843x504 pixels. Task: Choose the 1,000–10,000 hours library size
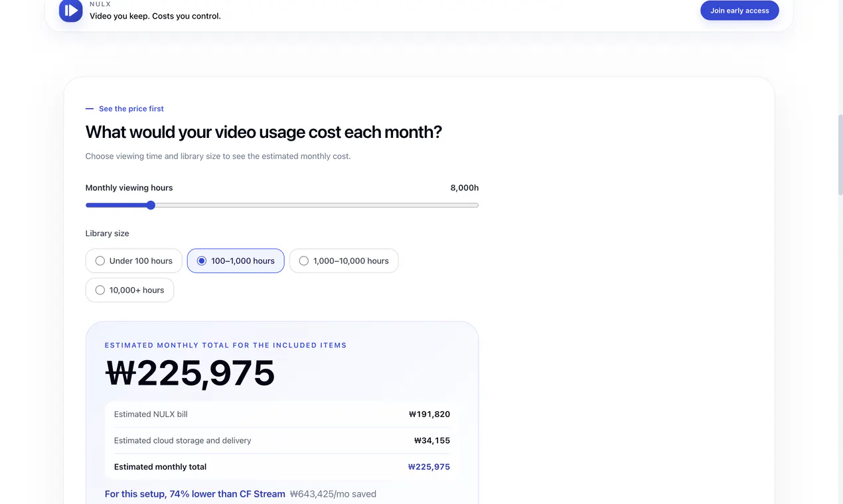(x=344, y=261)
